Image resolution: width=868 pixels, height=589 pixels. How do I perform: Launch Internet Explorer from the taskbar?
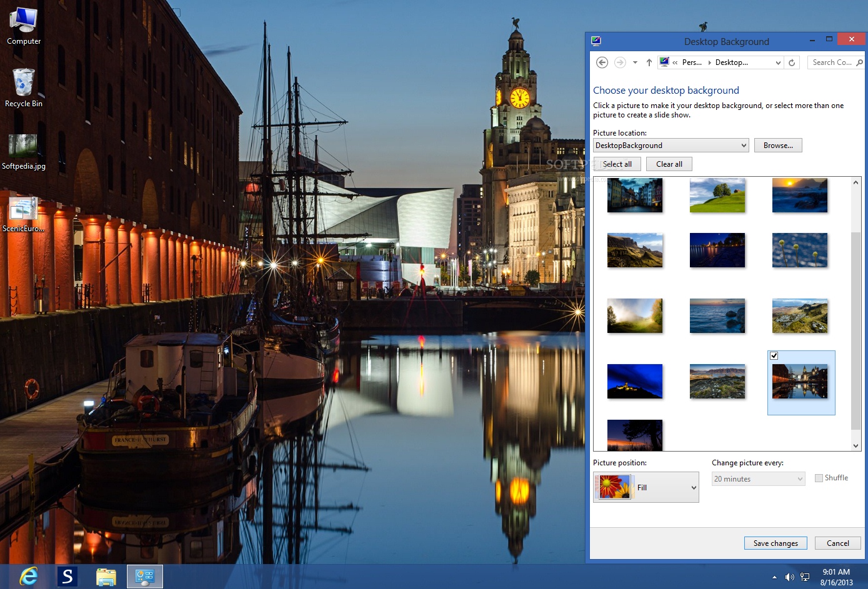29,577
